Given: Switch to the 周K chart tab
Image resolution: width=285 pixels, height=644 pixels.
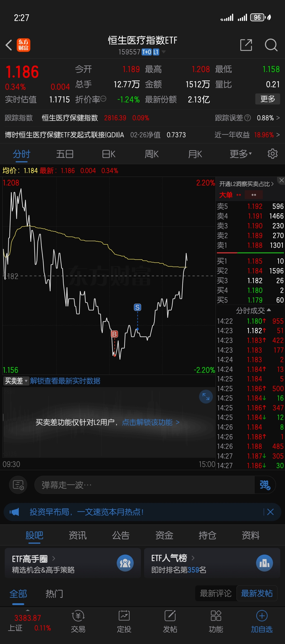Looking at the screenshot, I should click(x=152, y=154).
